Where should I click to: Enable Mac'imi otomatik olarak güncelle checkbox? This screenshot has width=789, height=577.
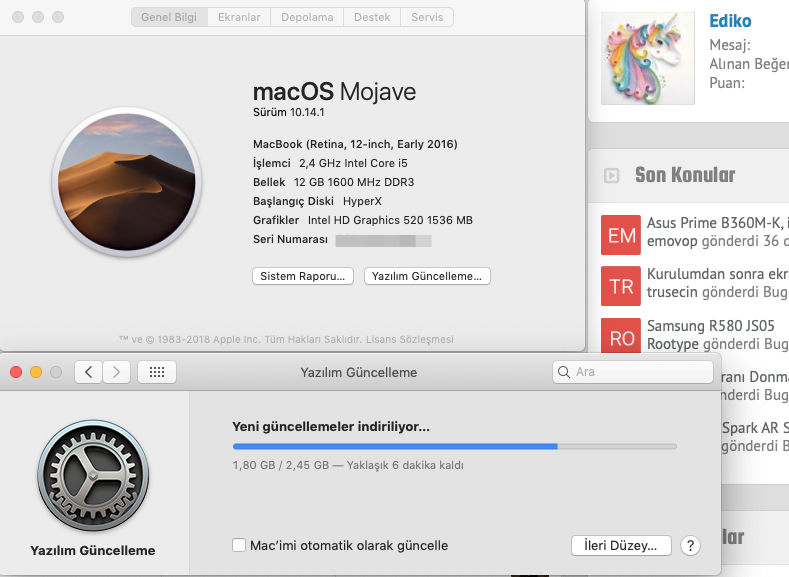[x=239, y=546]
